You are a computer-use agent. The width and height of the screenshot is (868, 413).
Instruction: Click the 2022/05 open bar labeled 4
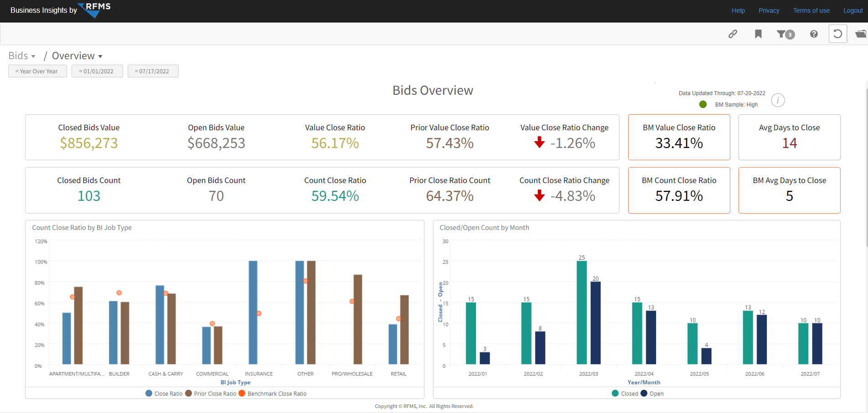point(706,356)
